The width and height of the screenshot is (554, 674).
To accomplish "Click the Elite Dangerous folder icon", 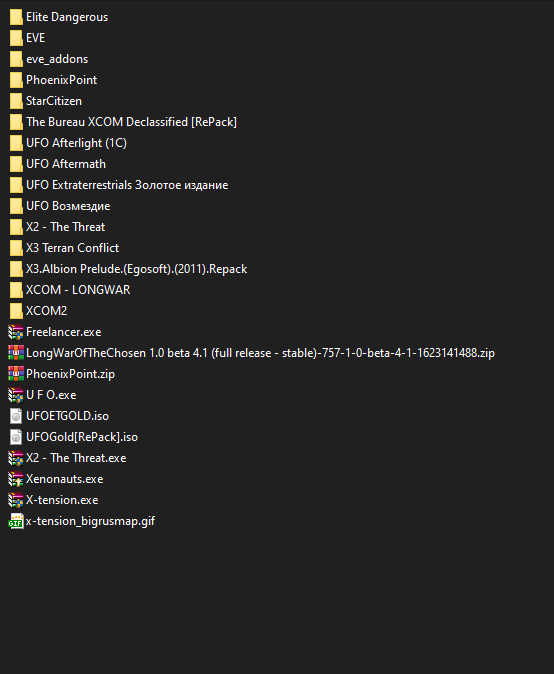I will pos(16,17).
